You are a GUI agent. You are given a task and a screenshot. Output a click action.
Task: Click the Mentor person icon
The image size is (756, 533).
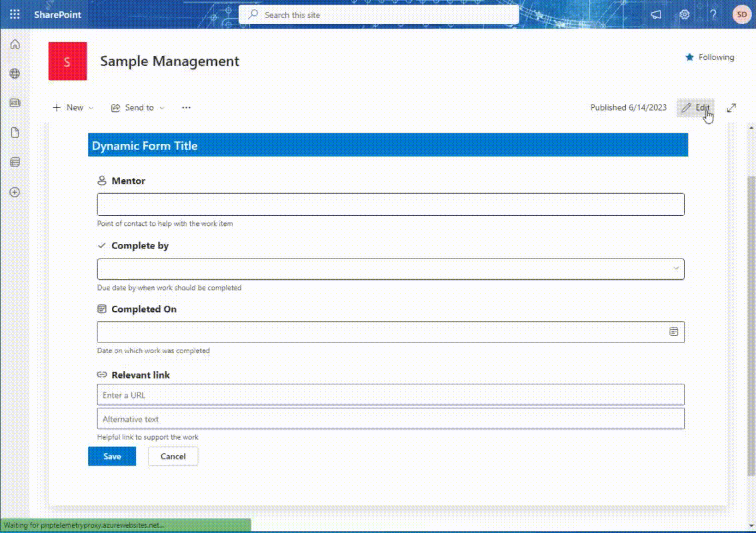102,181
